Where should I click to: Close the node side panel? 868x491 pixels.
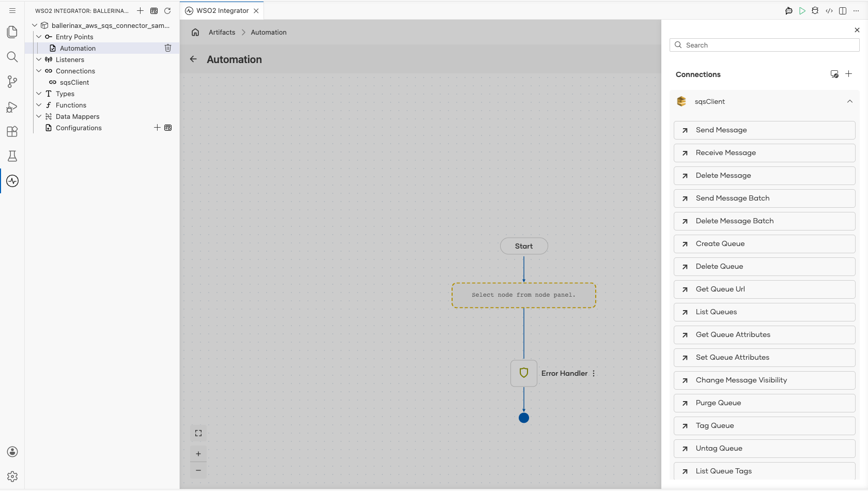click(857, 30)
